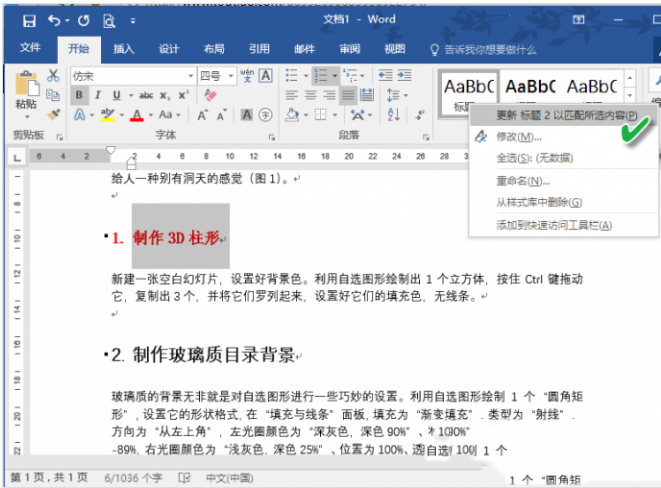
Task: Click the Cut scissors icon
Action: 53,76
